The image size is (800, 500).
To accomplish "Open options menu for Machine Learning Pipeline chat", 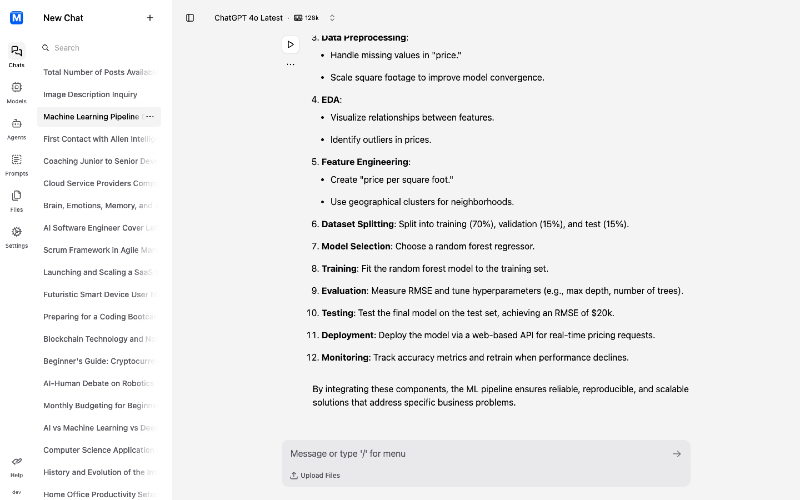I will 150,117.
